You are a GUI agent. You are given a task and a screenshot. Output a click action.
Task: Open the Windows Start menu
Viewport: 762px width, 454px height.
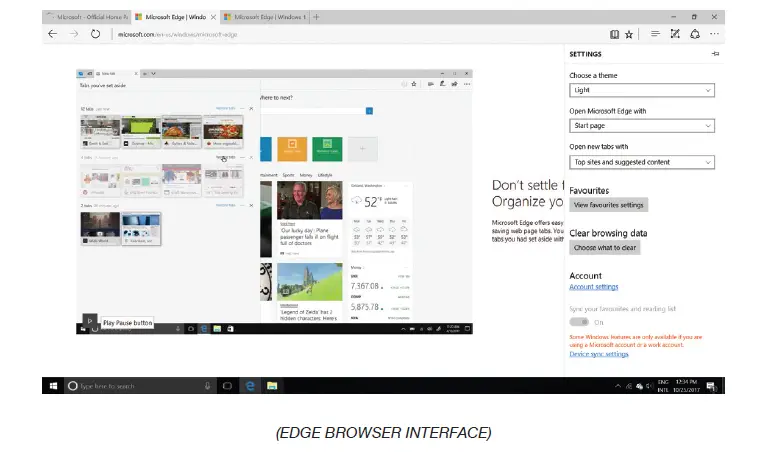[53, 386]
